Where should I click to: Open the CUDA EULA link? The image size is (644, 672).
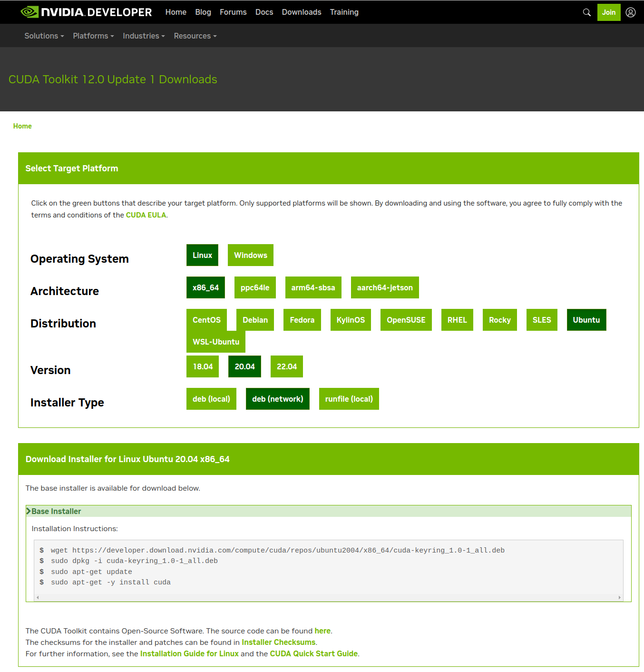pyautogui.click(x=146, y=215)
